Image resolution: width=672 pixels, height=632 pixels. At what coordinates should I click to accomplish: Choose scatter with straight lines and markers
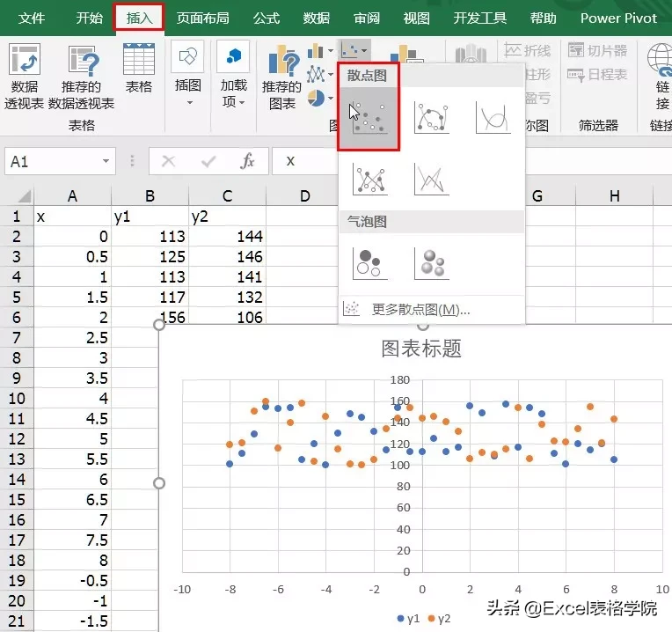pyautogui.click(x=369, y=180)
